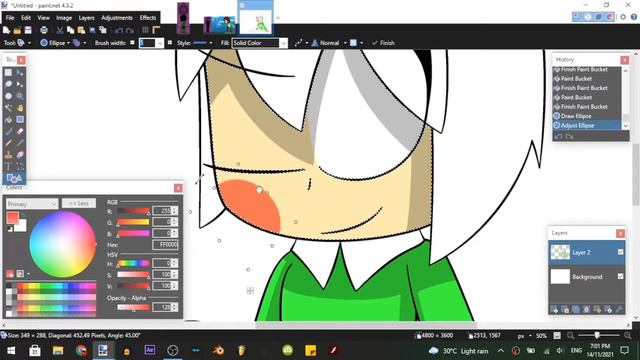Image resolution: width=640 pixels, height=360 pixels.
Task: Toggle the History window icon top-right
Action: coord(588,17)
